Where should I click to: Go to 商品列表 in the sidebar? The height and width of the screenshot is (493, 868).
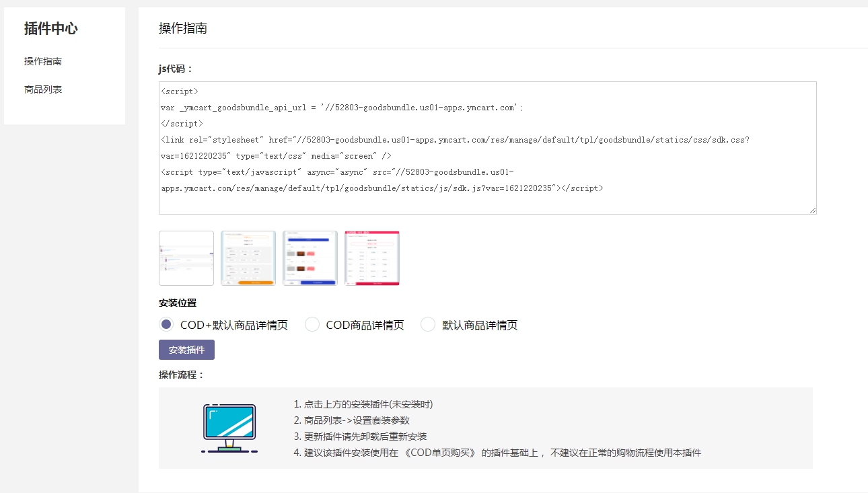(x=43, y=89)
